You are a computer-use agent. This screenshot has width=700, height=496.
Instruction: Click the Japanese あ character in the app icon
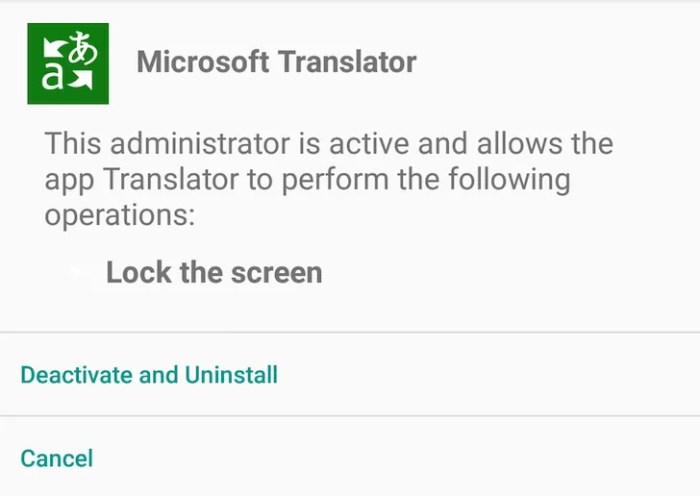tap(85, 50)
